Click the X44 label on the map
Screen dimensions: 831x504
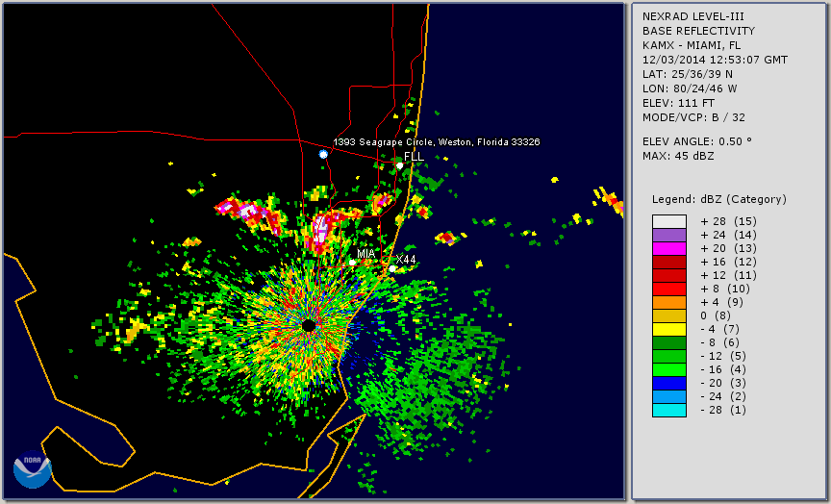pyautogui.click(x=406, y=259)
